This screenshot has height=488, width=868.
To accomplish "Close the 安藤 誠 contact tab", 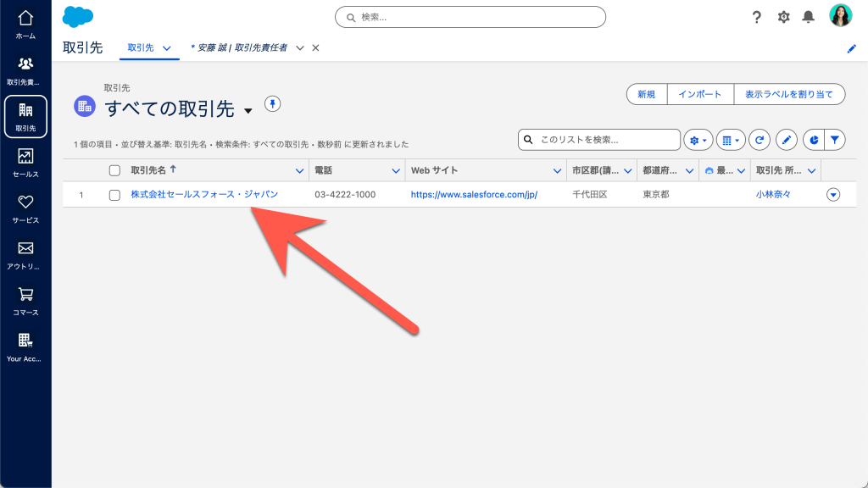I will click(x=315, y=48).
